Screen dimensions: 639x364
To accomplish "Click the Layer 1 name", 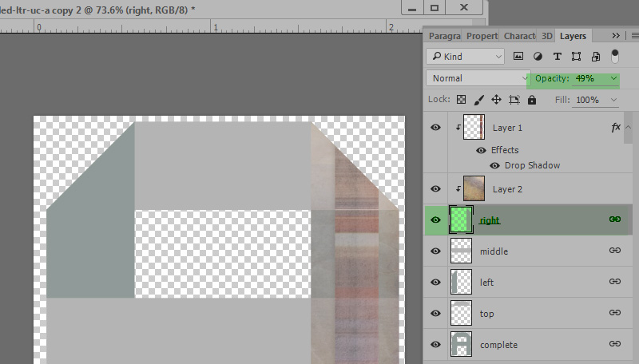I will pos(507,128).
